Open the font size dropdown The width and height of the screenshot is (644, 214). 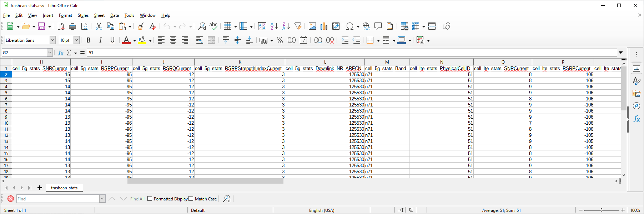(76, 40)
